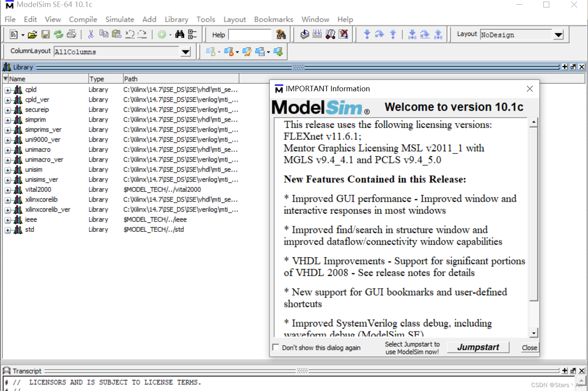Click the Undo icon on the toolbar
This screenshot has height=391, width=588.
click(130, 34)
